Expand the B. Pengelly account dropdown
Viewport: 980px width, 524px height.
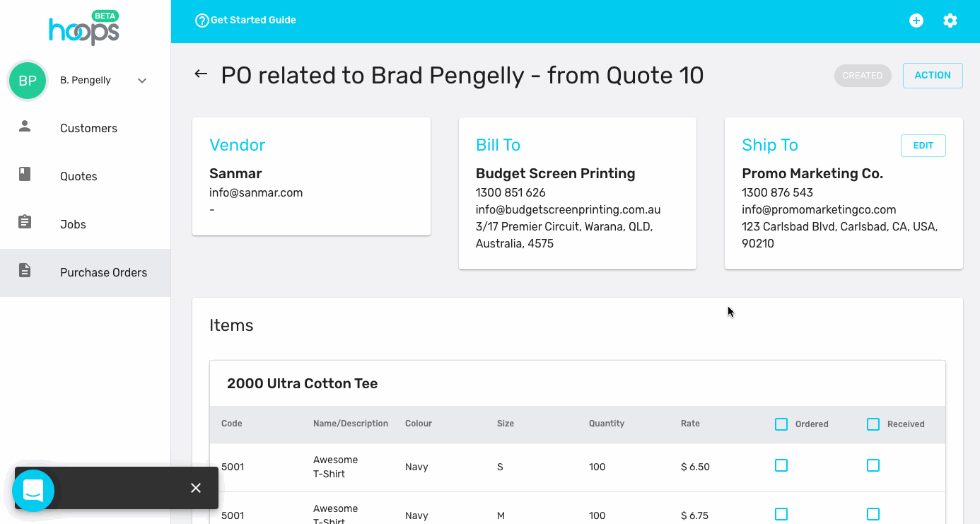point(142,81)
